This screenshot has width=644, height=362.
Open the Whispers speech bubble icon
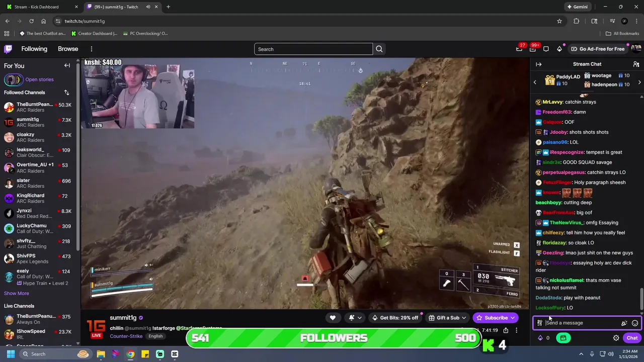point(546,49)
